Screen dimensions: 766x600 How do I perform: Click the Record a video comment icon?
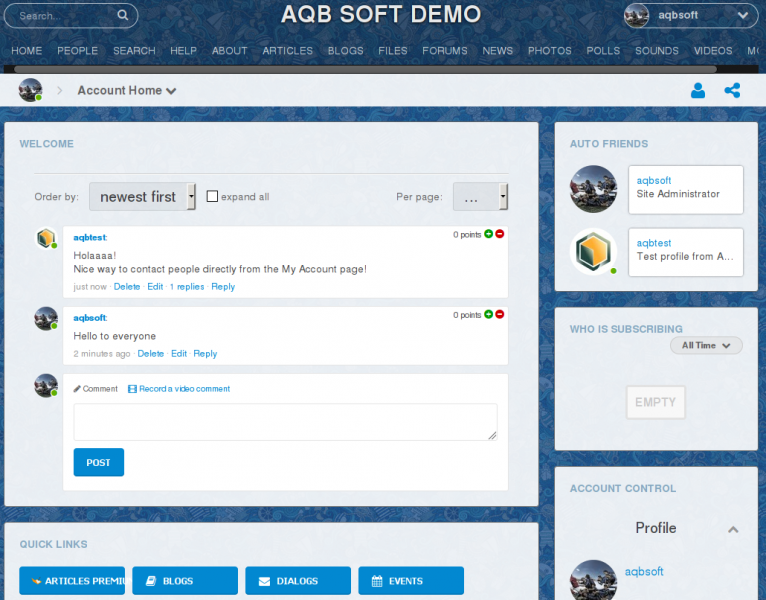coord(132,389)
